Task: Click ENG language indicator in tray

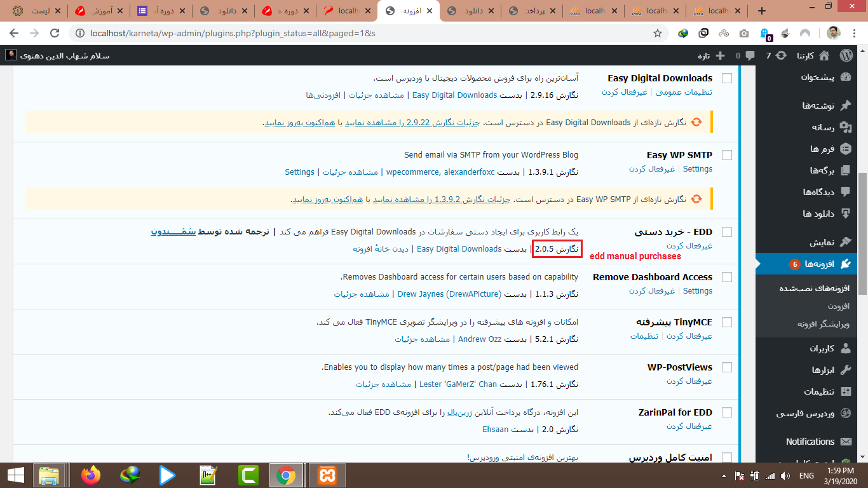Action: tap(806, 475)
